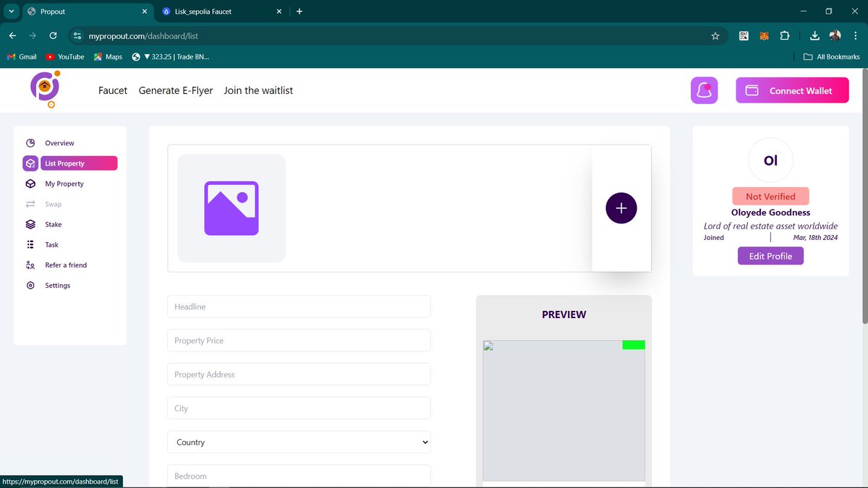Image resolution: width=868 pixels, height=488 pixels.
Task: Open All Bookmarks folder
Action: [x=832, y=56]
